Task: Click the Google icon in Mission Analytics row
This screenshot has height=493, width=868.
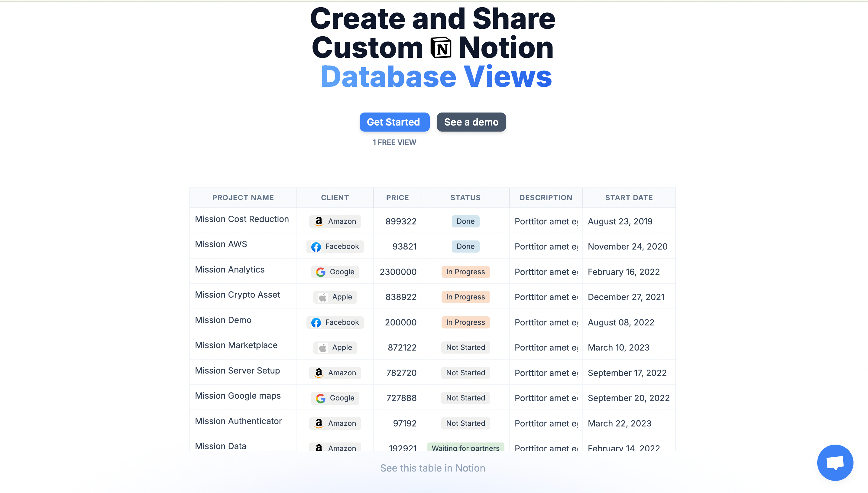Action: (320, 272)
